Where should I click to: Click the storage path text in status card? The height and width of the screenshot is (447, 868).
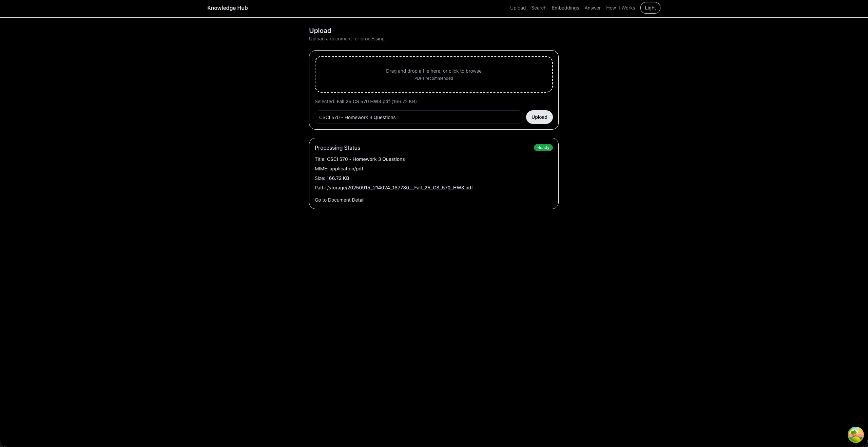coord(400,188)
